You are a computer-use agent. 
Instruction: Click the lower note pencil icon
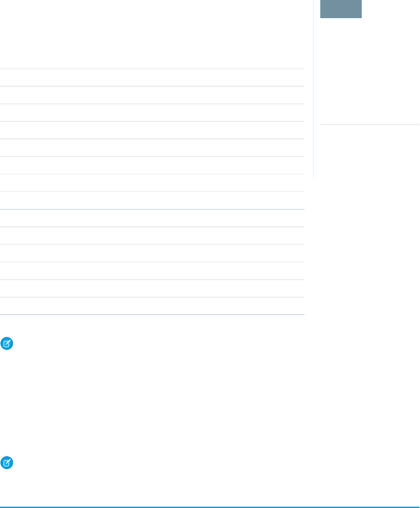tap(7, 463)
